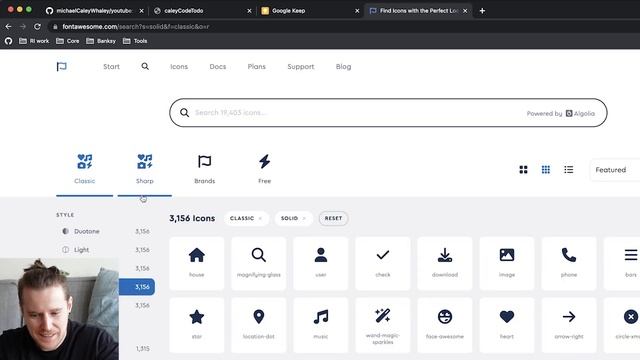Go back in browser history
The height and width of the screenshot is (360, 640).
pyautogui.click(x=9, y=27)
